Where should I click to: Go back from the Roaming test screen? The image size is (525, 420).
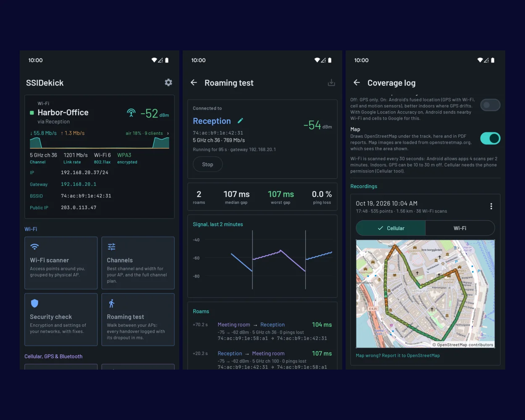coord(194,82)
